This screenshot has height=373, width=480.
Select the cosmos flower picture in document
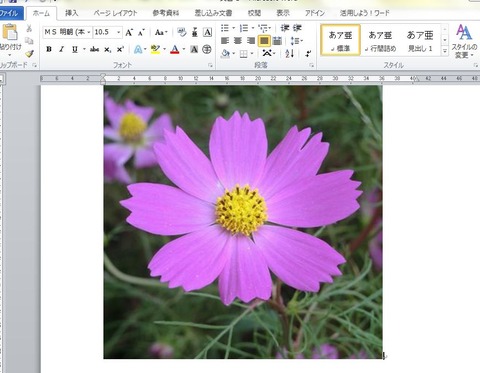[243, 222]
